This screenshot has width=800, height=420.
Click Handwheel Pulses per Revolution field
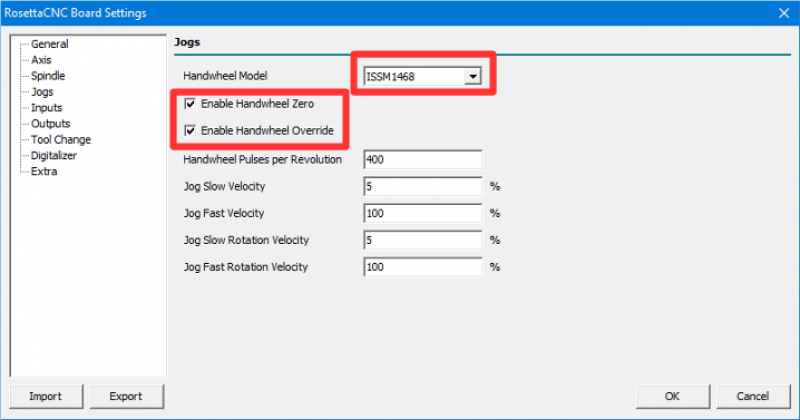[x=422, y=160]
